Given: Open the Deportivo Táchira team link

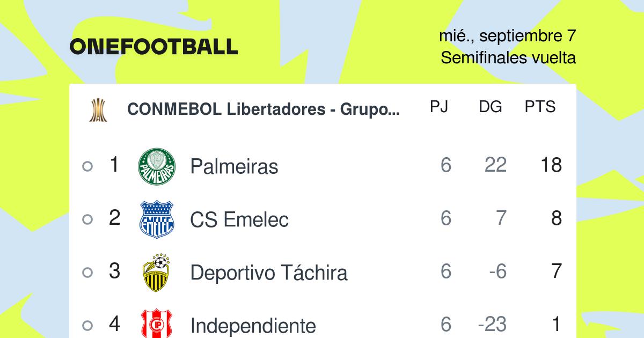Looking at the screenshot, I should point(269,273).
